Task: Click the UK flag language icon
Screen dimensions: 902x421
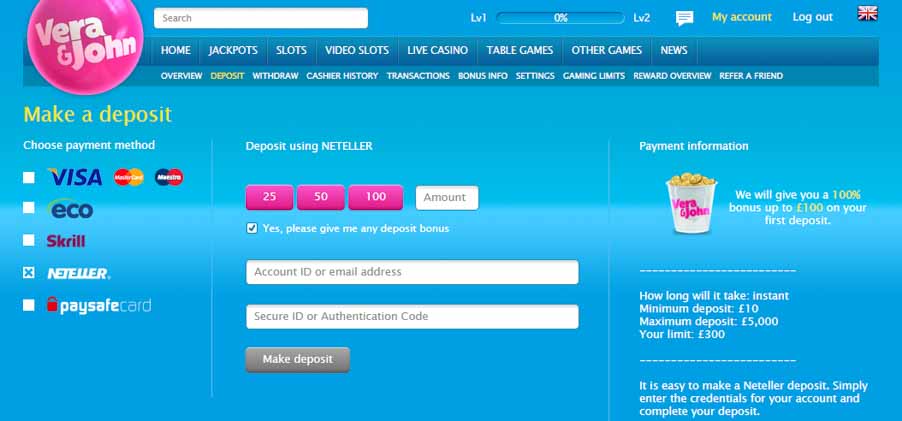Action: click(x=867, y=13)
